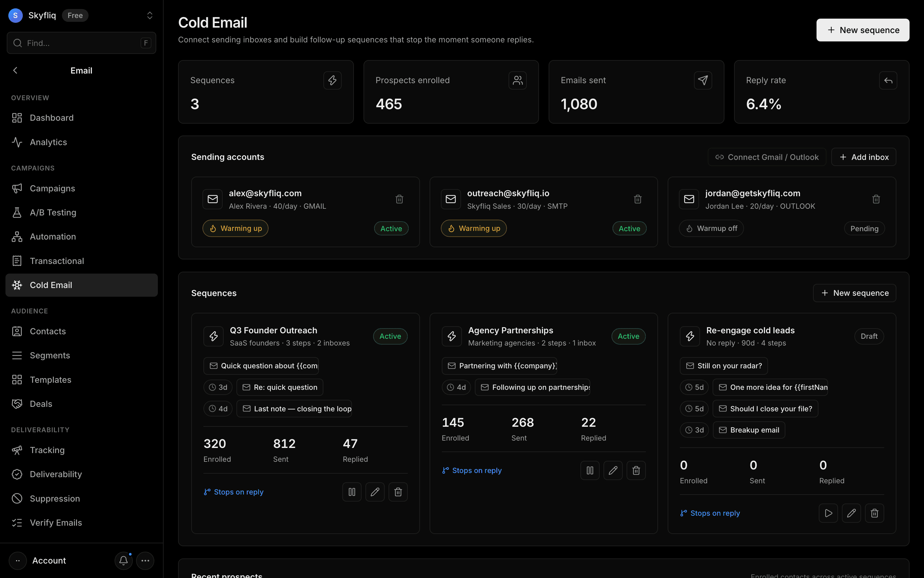
Task: Open Verify Emails
Action: pos(81,522)
